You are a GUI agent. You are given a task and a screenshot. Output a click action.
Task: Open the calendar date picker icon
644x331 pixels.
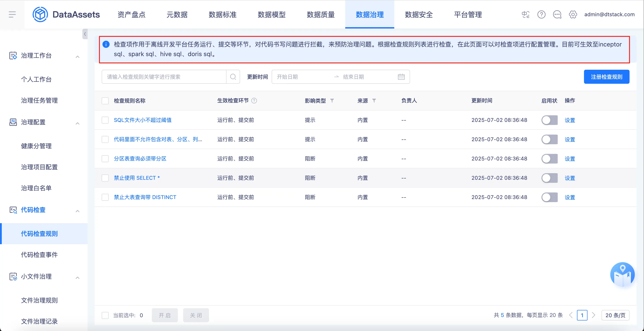(x=401, y=77)
